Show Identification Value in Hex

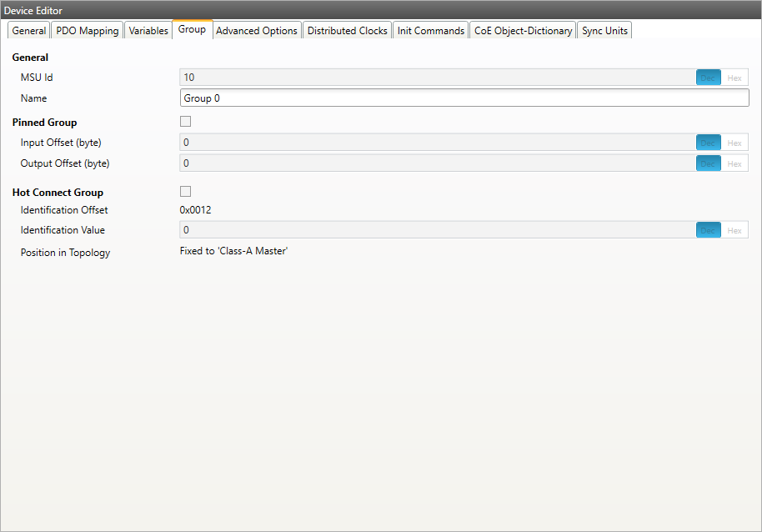point(734,230)
